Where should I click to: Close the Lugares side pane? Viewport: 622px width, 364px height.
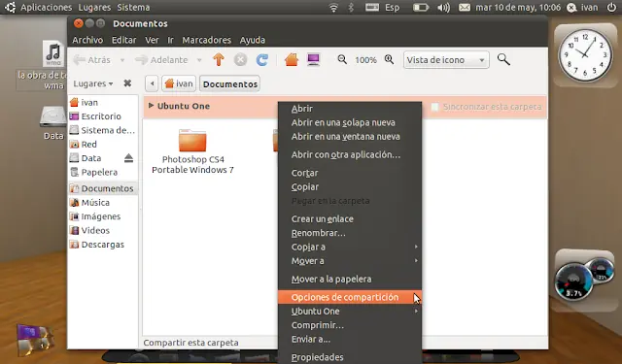click(127, 83)
